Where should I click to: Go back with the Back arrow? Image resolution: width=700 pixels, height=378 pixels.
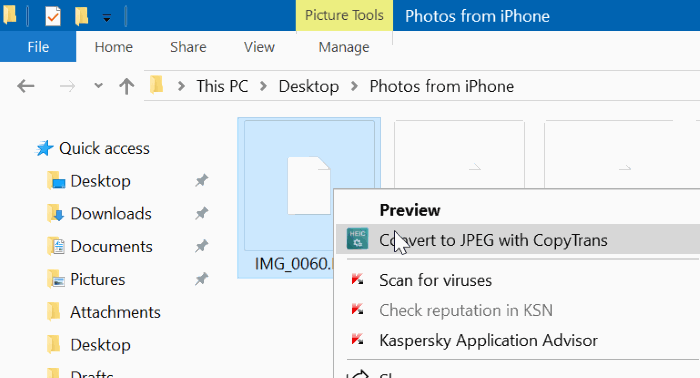(25, 86)
